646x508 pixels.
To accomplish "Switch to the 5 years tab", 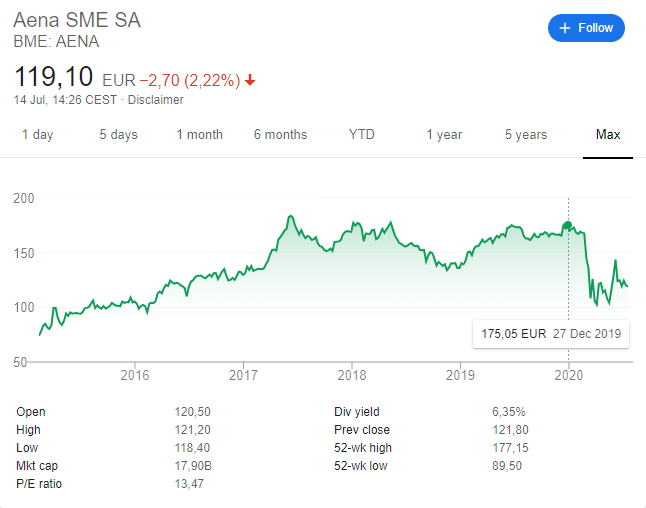I will coord(526,135).
